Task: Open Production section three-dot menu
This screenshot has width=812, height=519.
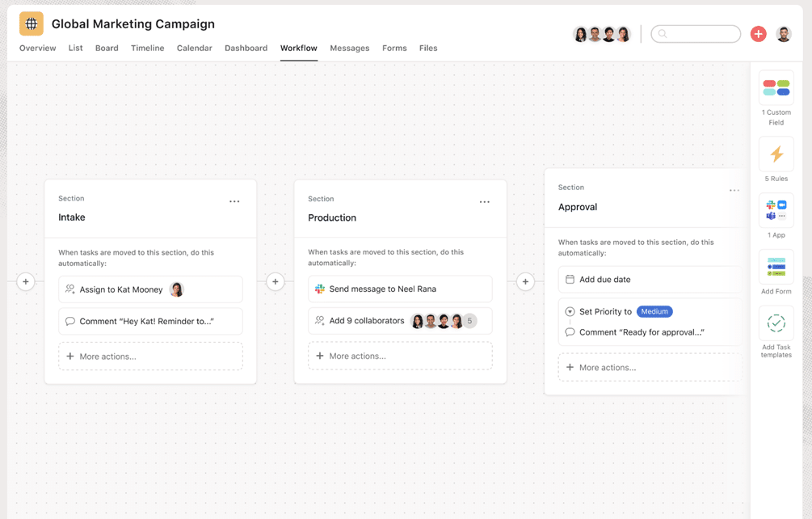Action: (x=484, y=202)
